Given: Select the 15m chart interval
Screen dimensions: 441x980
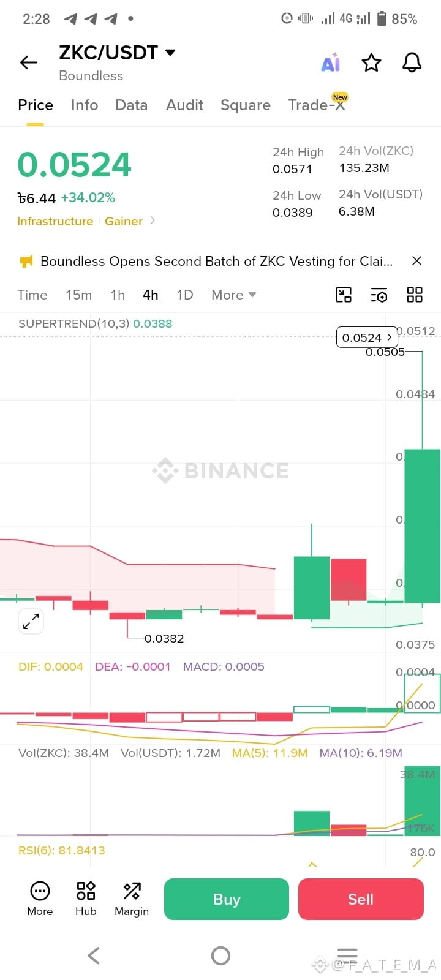Looking at the screenshot, I should [x=79, y=295].
